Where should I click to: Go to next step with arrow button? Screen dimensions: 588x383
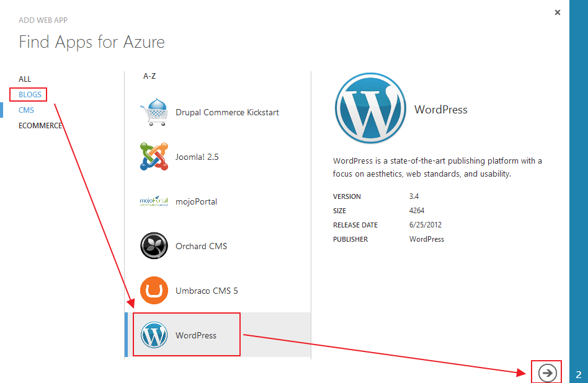click(x=547, y=373)
